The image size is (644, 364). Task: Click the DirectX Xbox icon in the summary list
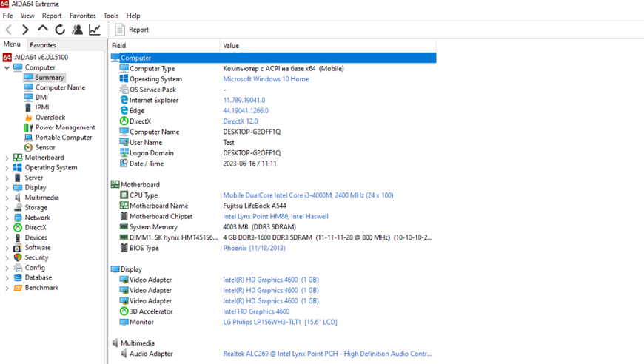coord(124,121)
